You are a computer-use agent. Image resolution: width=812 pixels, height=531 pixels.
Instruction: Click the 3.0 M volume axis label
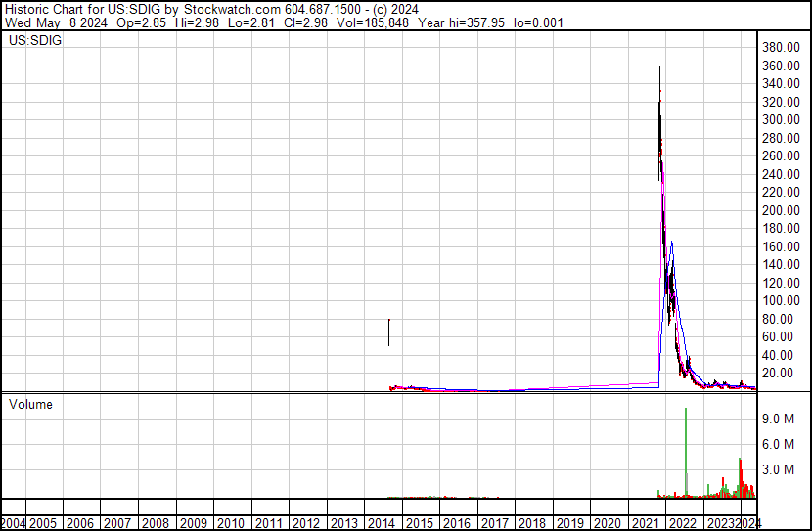pos(778,469)
